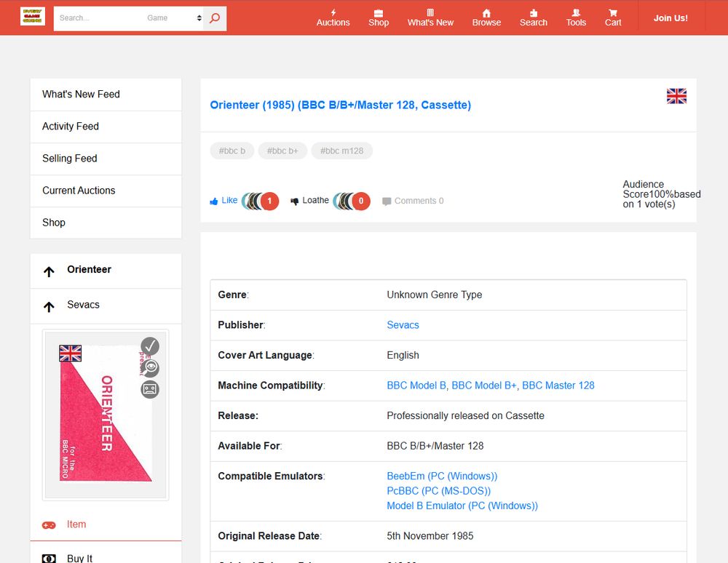Select Orienteer in the sidebar breadcrumb
The height and width of the screenshot is (563, 728).
coord(89,269)
